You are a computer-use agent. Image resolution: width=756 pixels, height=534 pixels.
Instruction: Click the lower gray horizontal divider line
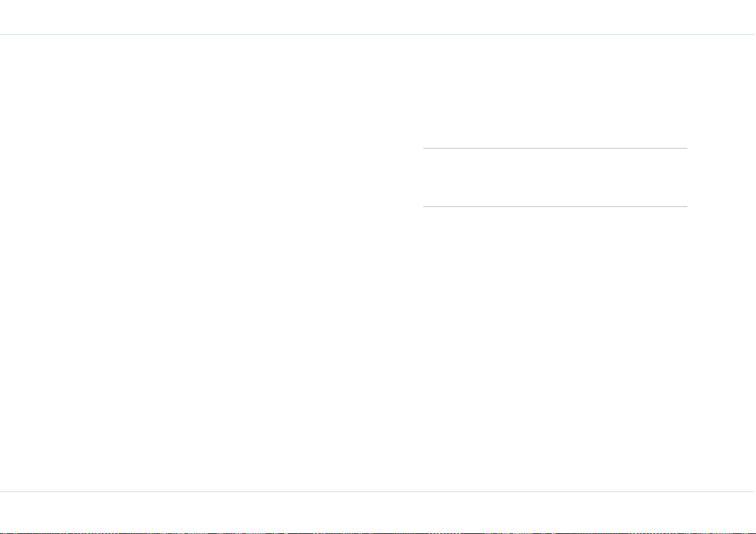(x=555, y=206)
